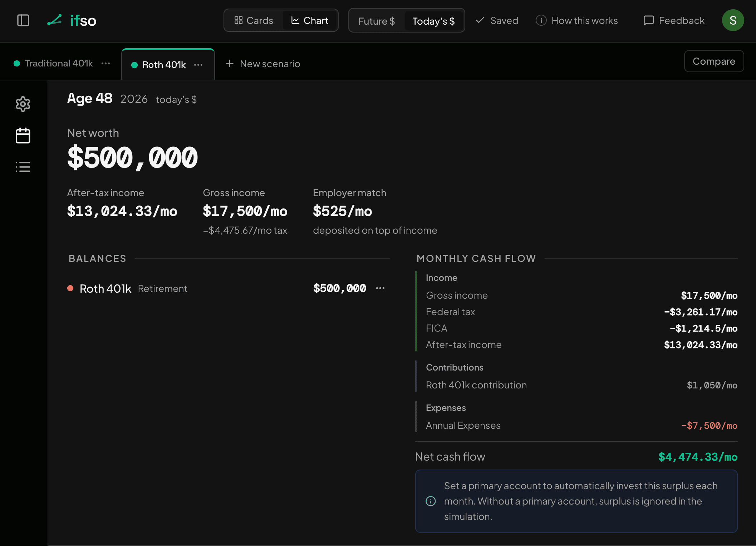The height and width of the screenshot is (546, 756).
Task: Click the FICA -$1,214.5/mo amount
Action: pyautogui.click(x=703, y=328)
